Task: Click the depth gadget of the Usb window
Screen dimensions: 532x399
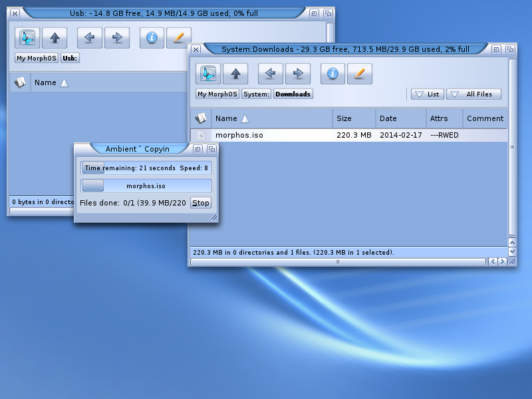Action: click(328, 13)
